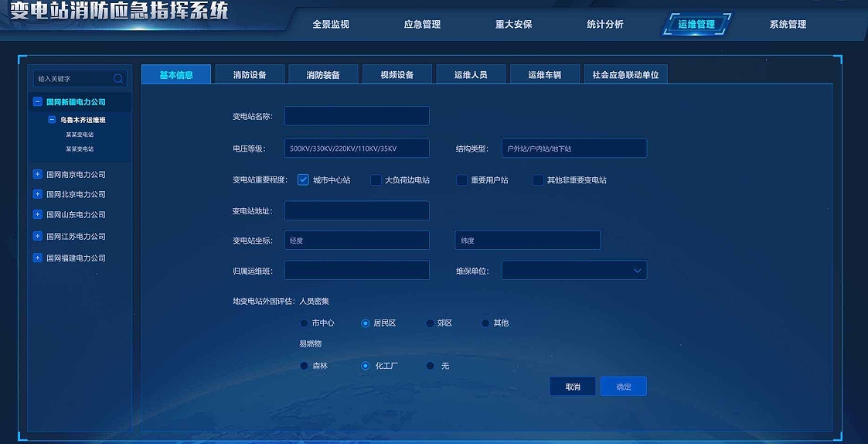
Task: Select 国网福建电力公司 tree label
Action: (x=76, y=258)
